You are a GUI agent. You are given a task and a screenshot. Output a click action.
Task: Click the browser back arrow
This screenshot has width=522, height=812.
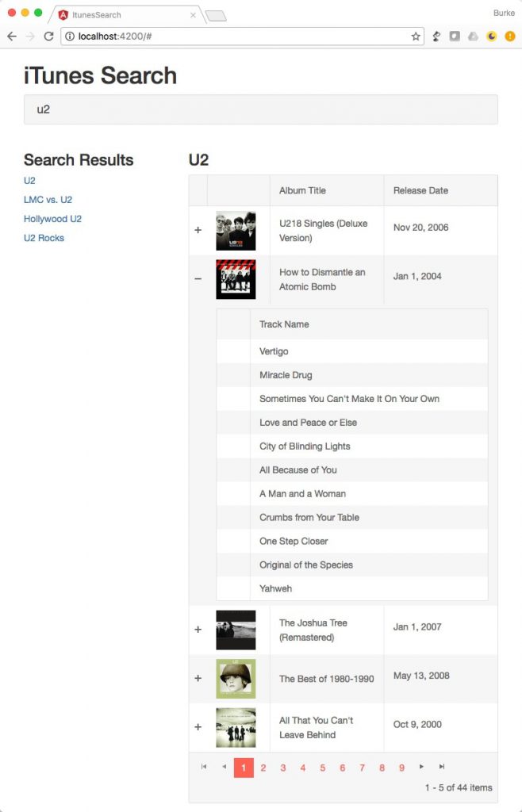click(x=12, y=36)
